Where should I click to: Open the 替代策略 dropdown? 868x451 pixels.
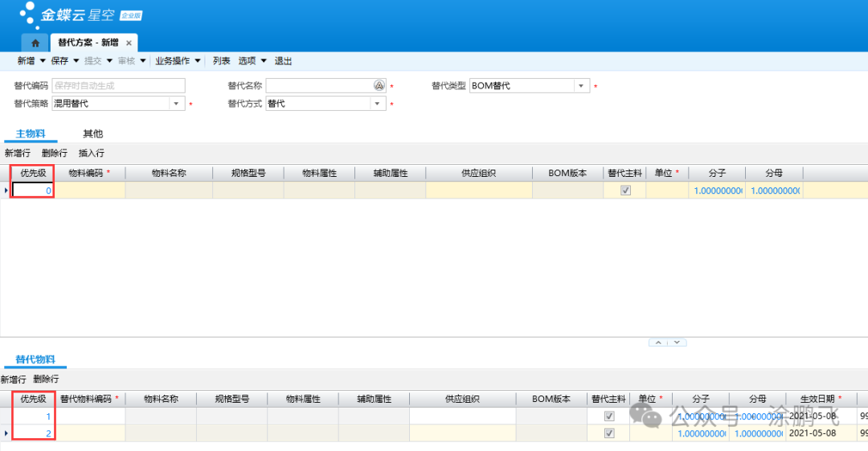176,104
